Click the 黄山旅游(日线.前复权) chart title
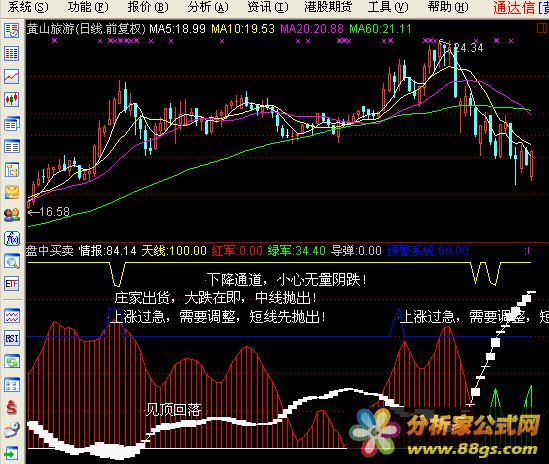This screenshot has width=549, height=464. click(x=86, y=29)
